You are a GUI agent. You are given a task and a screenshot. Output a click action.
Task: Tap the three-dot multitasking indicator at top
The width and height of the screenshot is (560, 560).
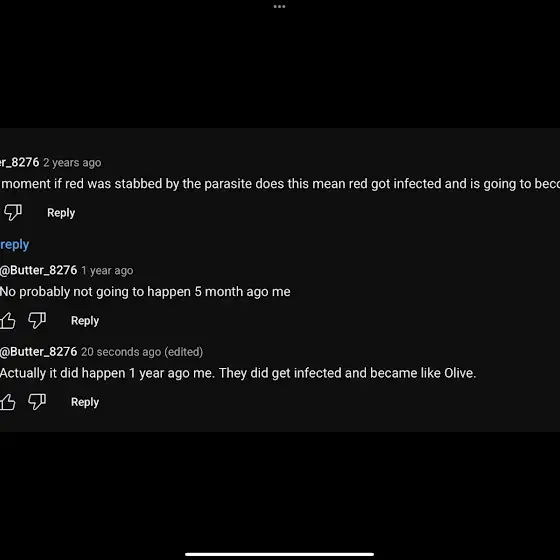[279, 6]
